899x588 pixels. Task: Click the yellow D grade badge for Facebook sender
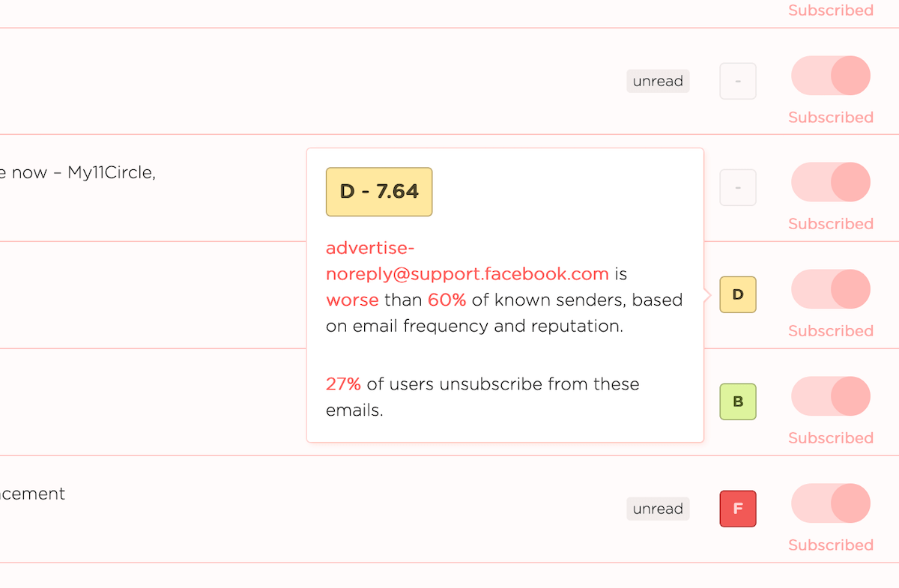(737, 294)
